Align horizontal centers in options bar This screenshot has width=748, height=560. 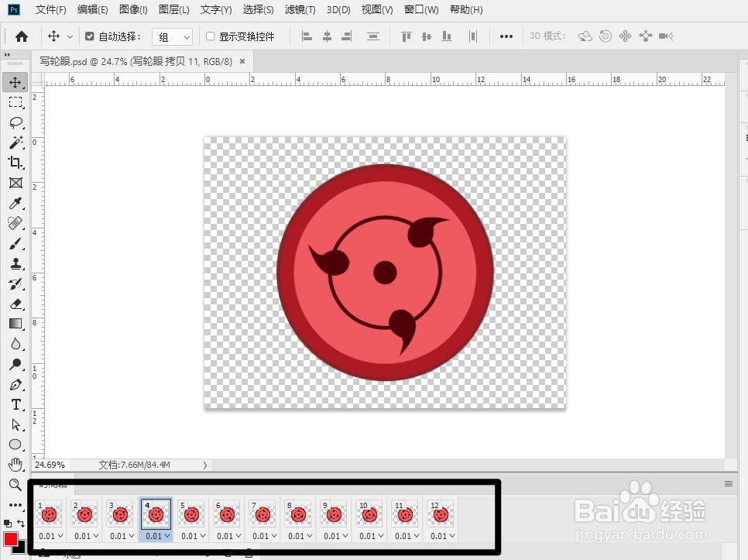[327, 36]
